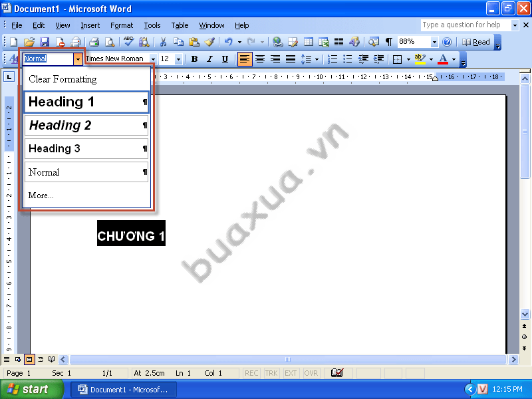The height and width of the screenshot is (399, 532).
Task: Click vertical scrollbar down arrow
Action: pos(525,314)
